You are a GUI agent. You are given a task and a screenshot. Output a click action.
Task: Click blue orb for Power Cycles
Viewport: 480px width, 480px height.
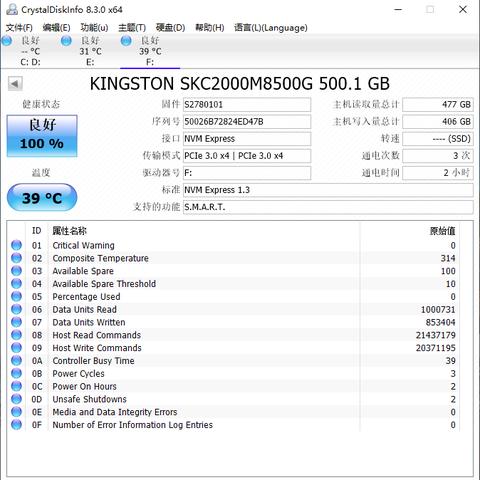point(16,373)
